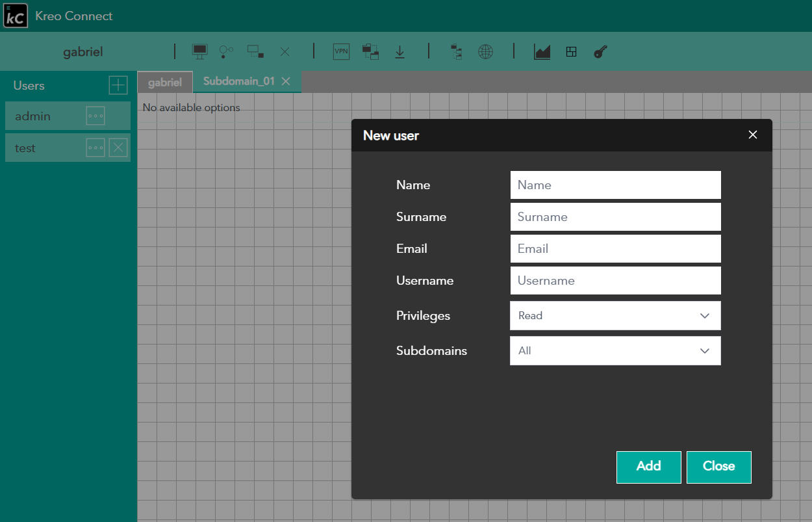
Task: Click into the Email input field
Action: tap(615, 248)
